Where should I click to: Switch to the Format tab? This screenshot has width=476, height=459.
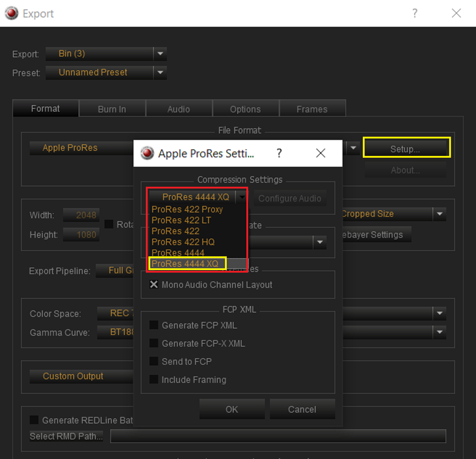(x=45, y=108)
